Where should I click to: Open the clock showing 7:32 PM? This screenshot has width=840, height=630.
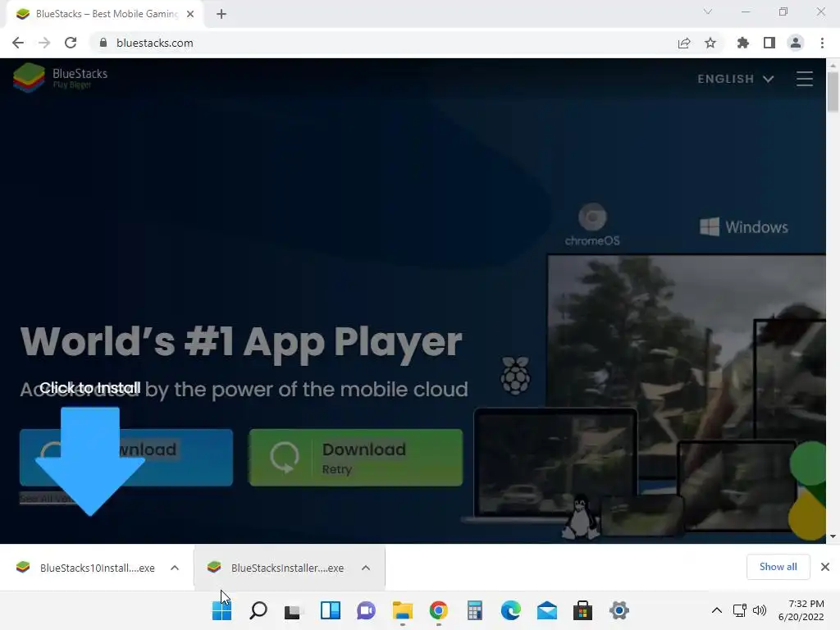[x=801, y=610]
